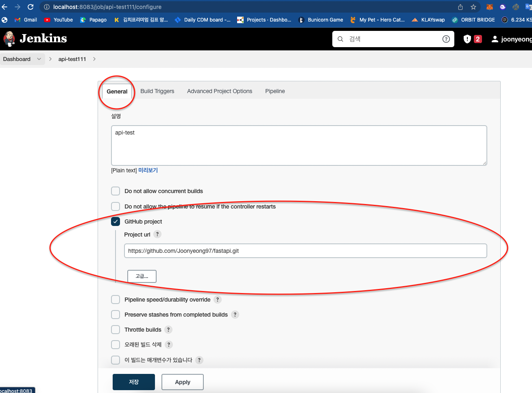Show help for 오래된 빌드 삭제
Screen dimensions: 532x393
tap(169, 345)
